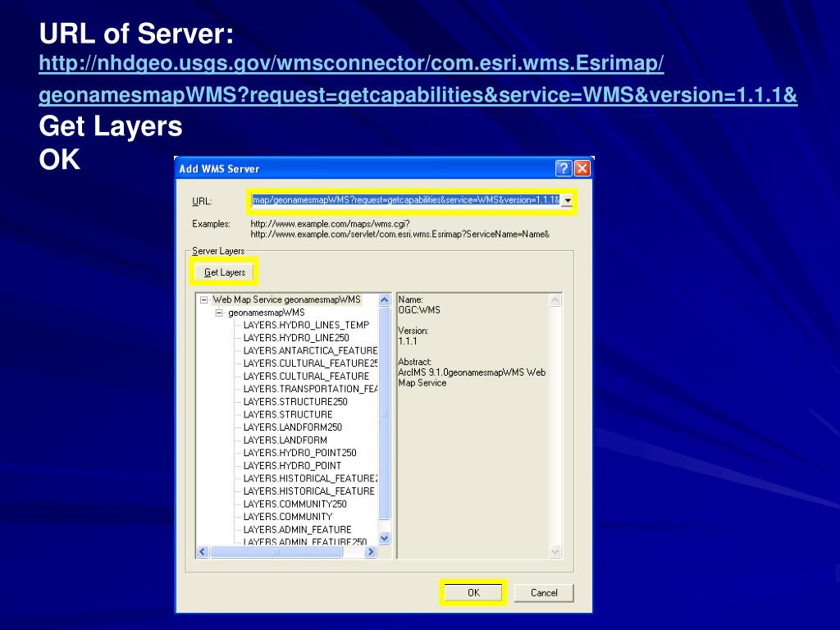This screenshot has width=840, height=630.
Task: Click the Server Layers group label
Action: click(218, 251)
